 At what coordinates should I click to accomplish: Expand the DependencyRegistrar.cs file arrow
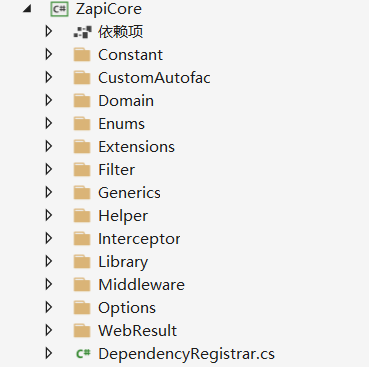[x=49, y=353]
